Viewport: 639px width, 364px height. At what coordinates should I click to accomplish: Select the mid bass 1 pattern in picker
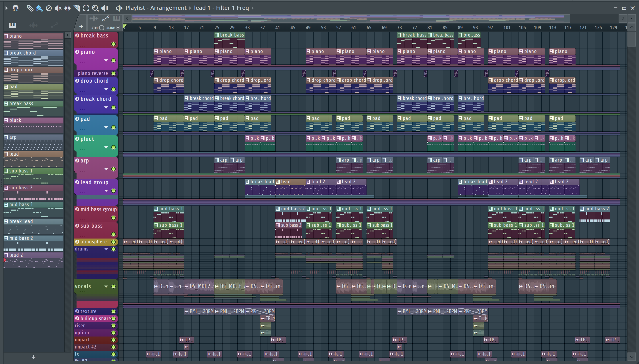[34, 209]
